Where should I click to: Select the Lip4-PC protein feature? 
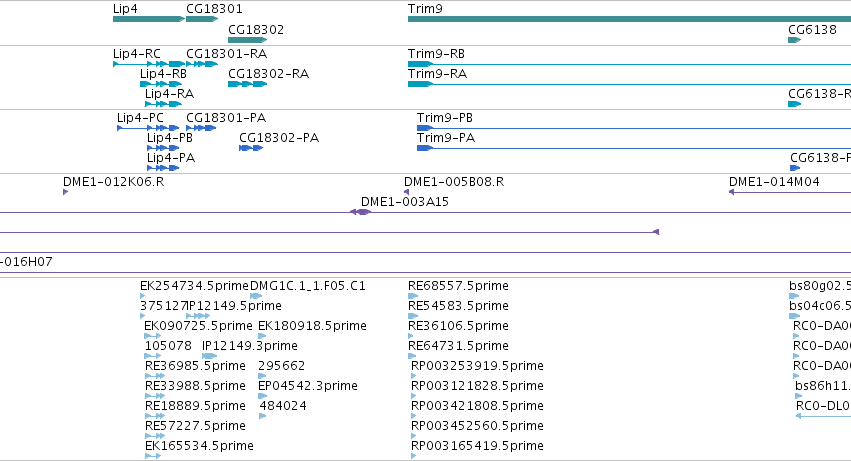(148, 128)
